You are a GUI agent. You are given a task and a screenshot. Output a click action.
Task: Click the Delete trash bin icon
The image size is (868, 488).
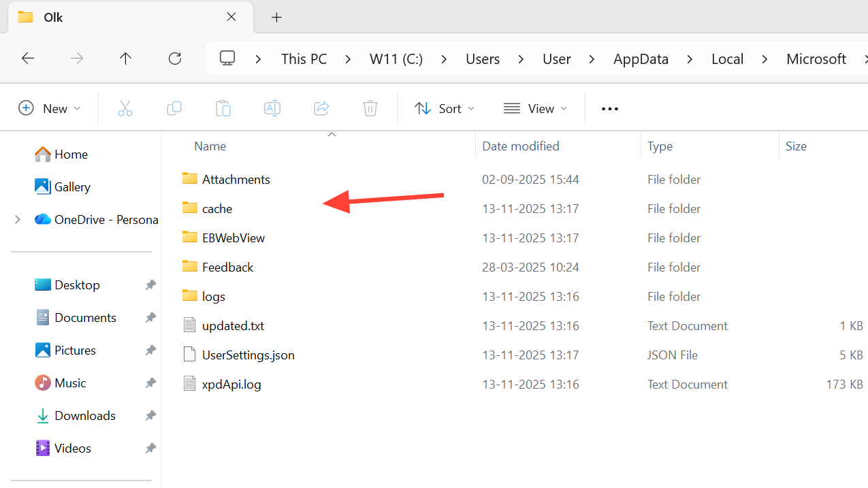coord(370,108)
